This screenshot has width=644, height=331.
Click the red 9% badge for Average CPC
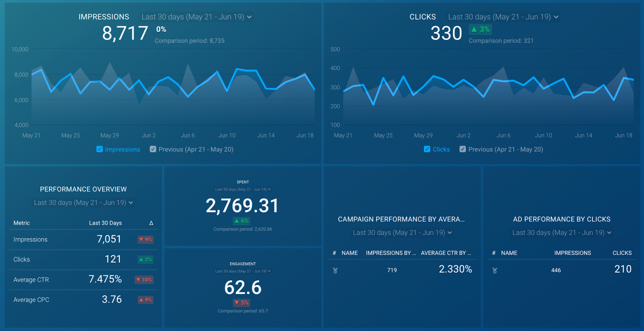pos(145,300)
